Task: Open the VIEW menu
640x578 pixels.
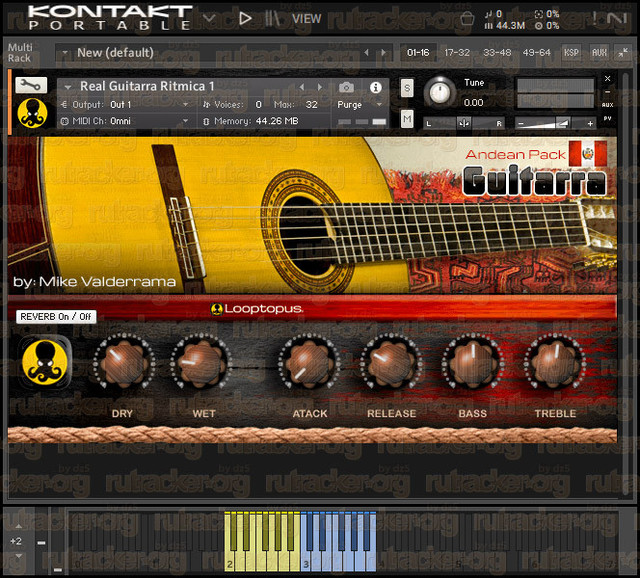Action: 307,19
